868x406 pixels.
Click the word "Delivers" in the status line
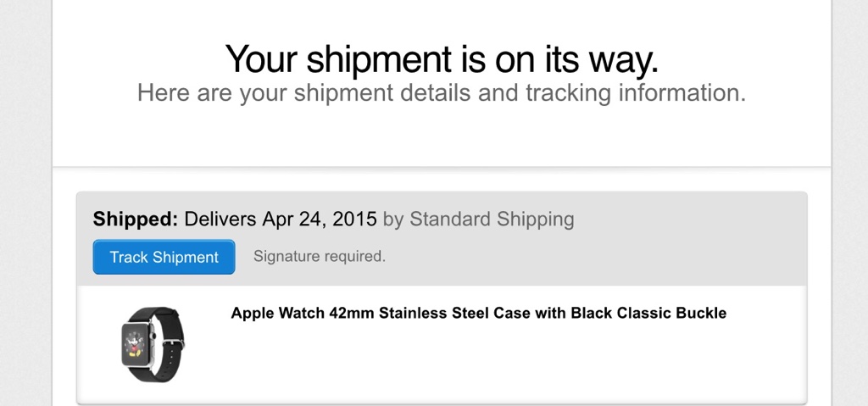point(220,220)
